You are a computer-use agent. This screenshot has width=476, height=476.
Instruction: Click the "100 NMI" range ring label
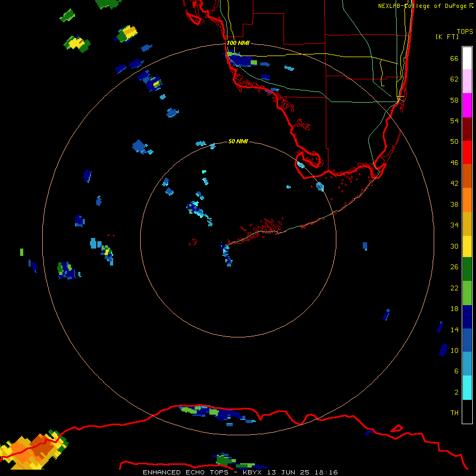[x=238, y=43]
